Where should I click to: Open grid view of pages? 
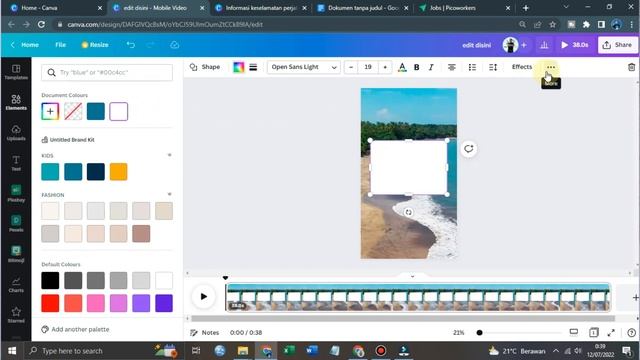coord(593,333)
